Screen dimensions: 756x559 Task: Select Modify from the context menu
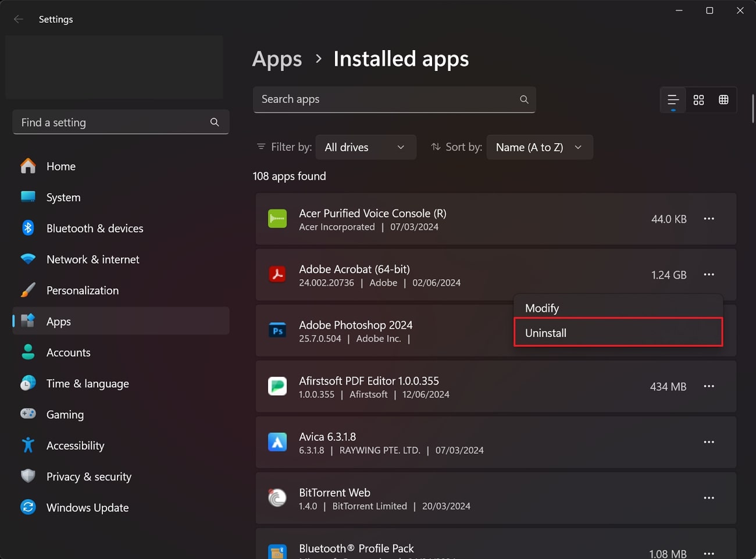coord(618,308)
